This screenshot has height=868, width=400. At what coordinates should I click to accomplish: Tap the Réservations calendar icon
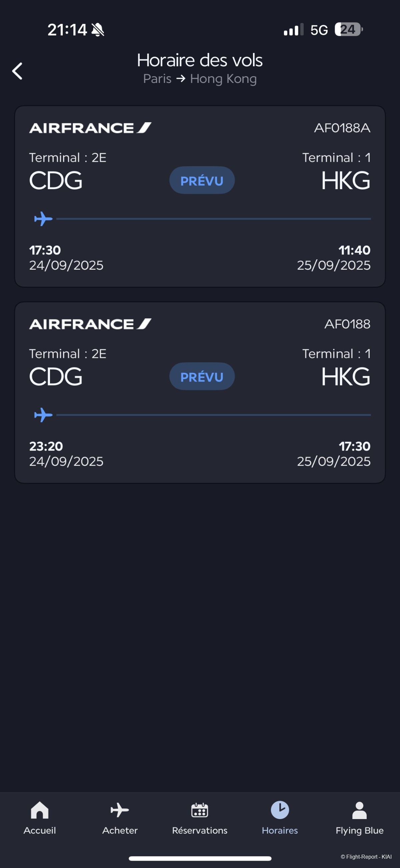[x=200, y=810]
